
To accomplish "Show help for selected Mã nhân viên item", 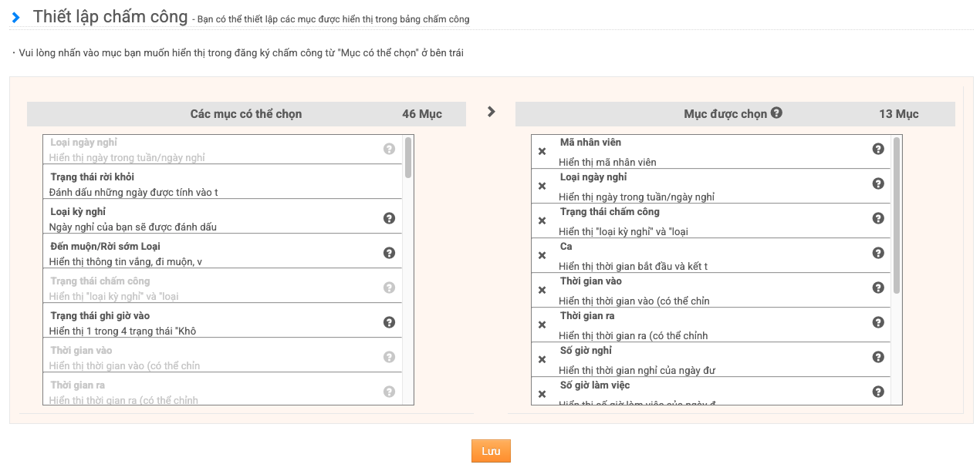I will 877,149.
